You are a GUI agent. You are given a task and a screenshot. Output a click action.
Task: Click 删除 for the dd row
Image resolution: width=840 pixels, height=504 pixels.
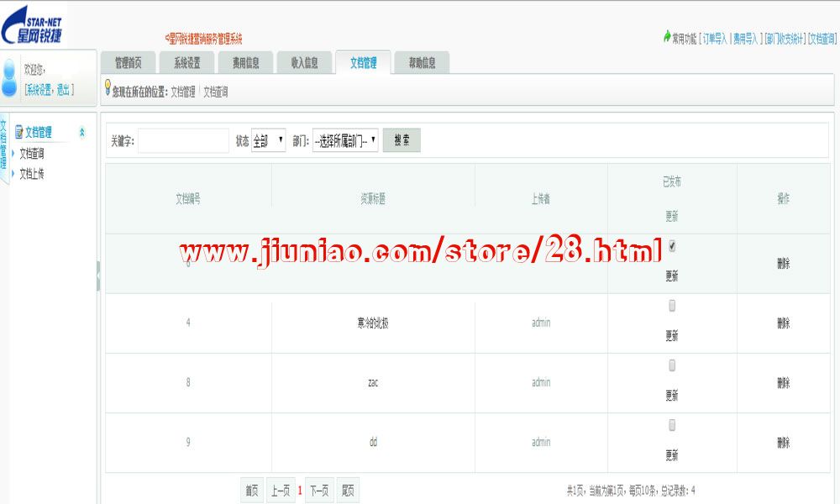coord(783,443)
